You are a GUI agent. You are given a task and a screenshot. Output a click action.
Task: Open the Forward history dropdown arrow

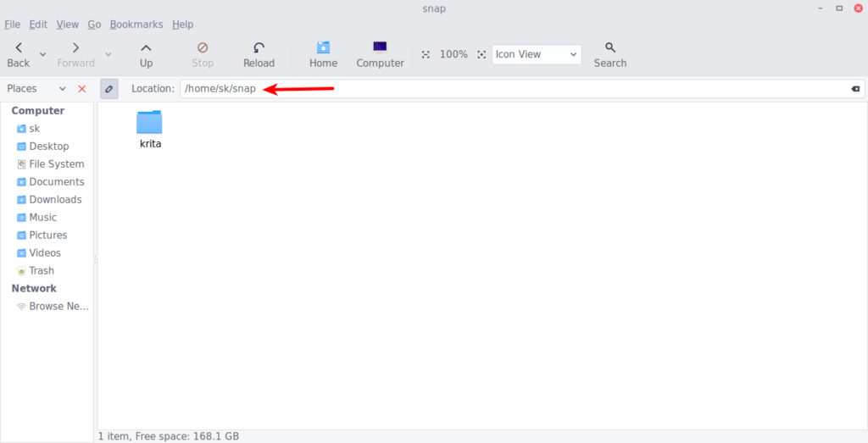click(108, 54)
